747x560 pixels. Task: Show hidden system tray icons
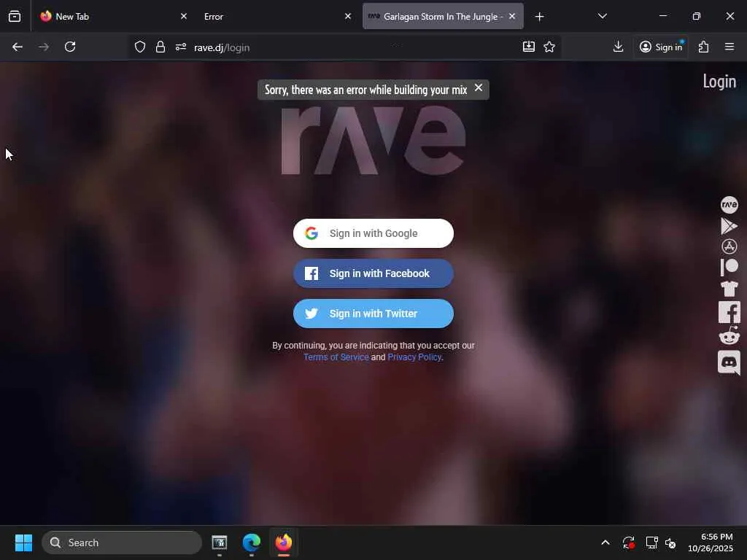click(x=605, y=542)
